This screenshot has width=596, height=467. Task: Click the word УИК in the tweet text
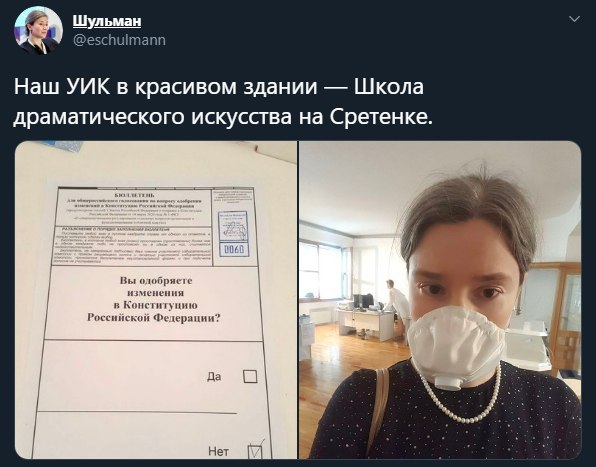(88, 87)
